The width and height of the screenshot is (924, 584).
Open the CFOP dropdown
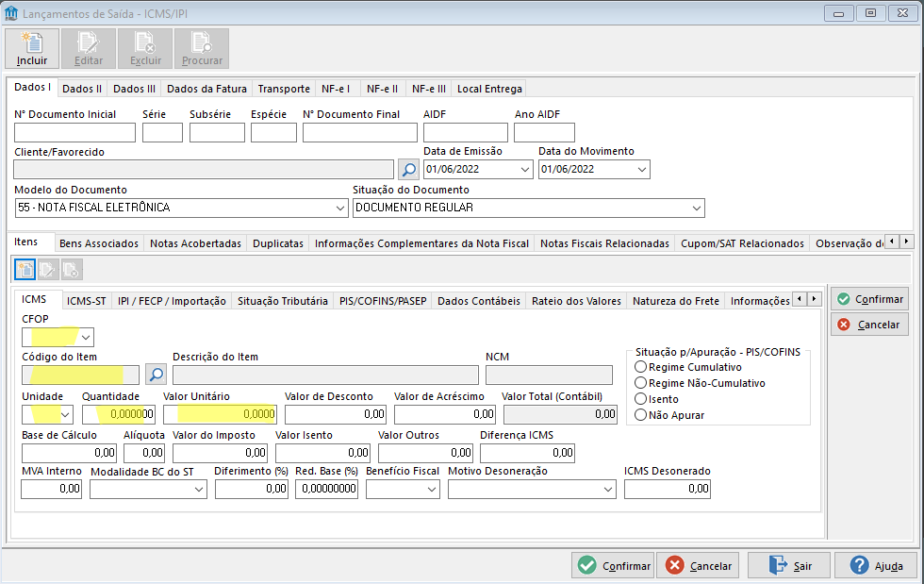(x=86, y=338)
